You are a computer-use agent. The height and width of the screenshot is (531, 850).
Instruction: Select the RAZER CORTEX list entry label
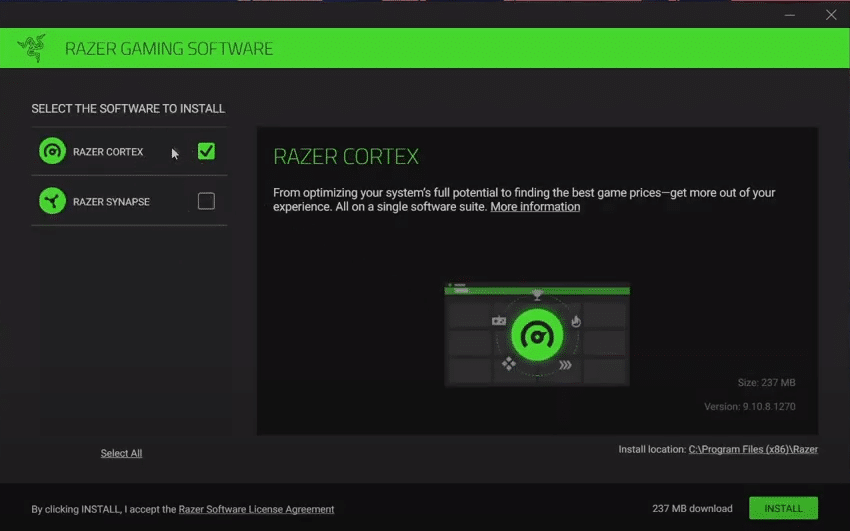tap(108, 152)
